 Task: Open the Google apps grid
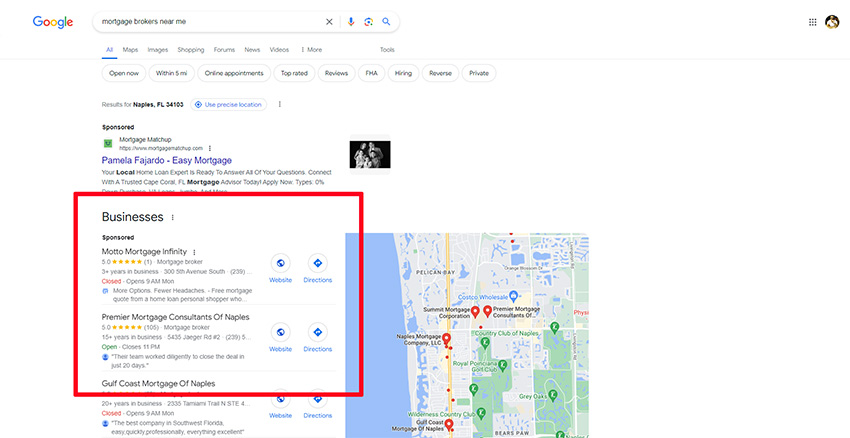click(x=812, y=22)
